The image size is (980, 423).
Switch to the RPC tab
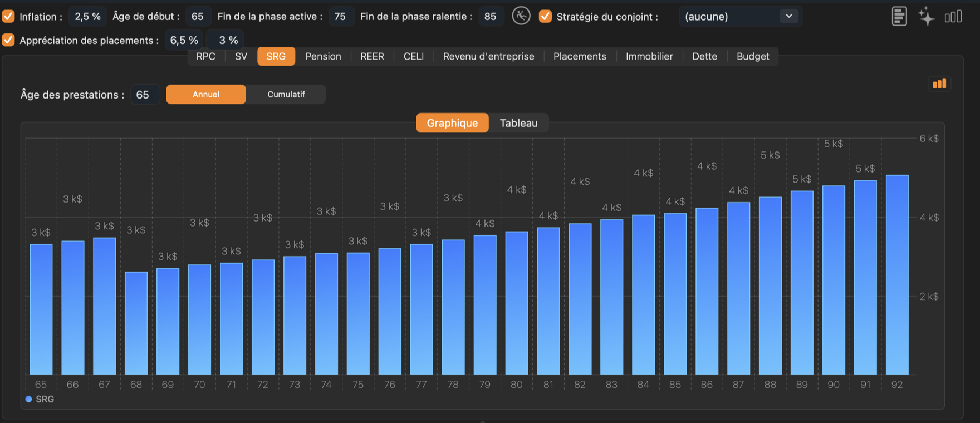click(x=206, y=56)
